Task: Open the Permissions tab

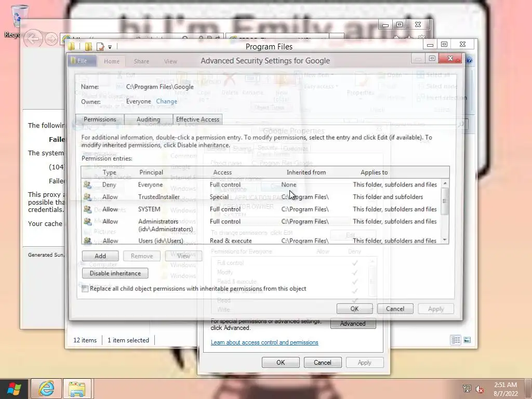Action: [100, 119]
